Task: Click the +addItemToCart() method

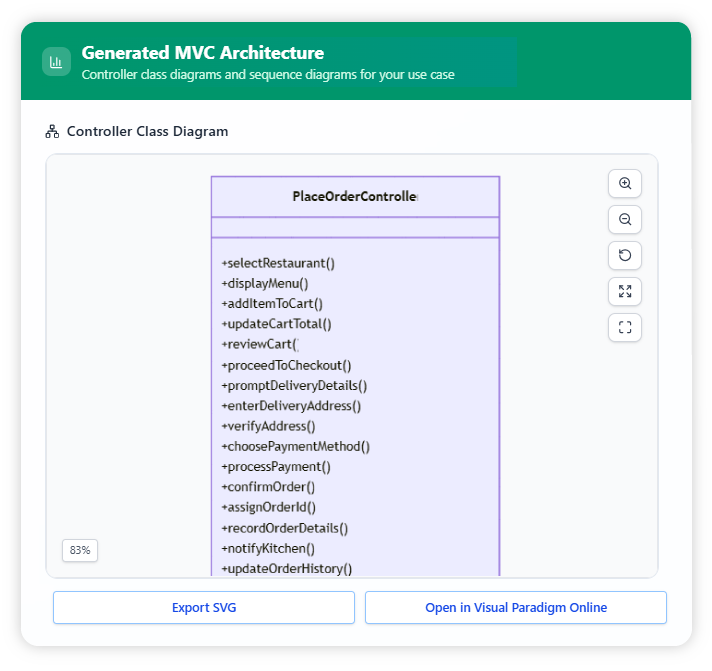Action: (x=271, y=304)
